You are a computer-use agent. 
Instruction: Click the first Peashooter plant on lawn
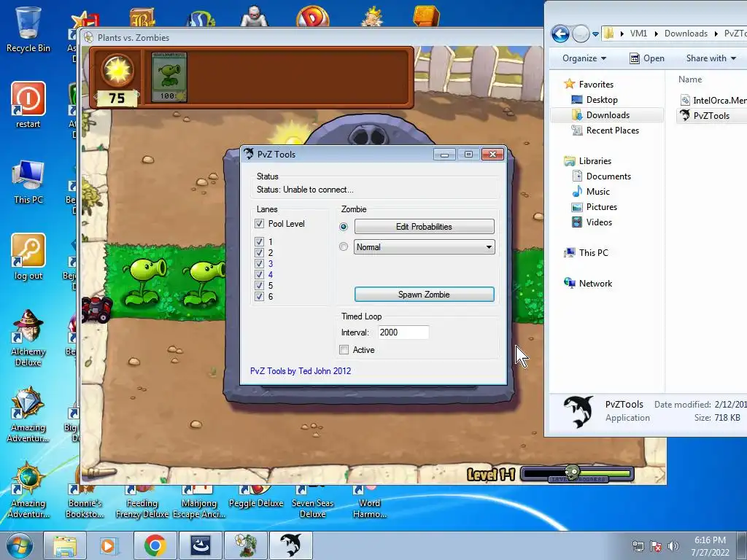pos(144,281)
